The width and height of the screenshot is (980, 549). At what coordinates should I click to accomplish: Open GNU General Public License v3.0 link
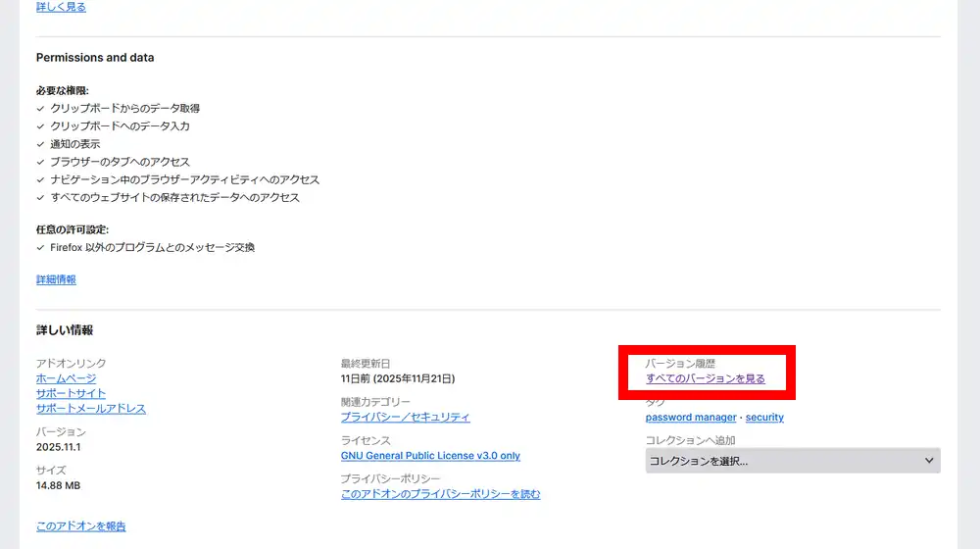(x=430, y=456)
